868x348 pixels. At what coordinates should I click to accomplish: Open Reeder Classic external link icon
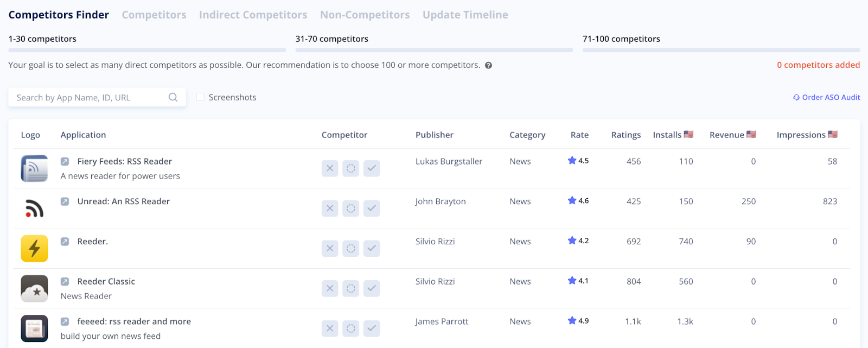[65, 281]
